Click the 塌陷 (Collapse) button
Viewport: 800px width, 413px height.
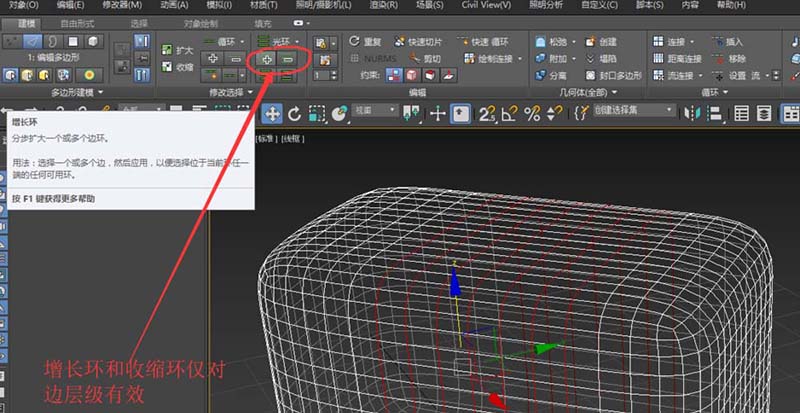click(x=602, y=59)
